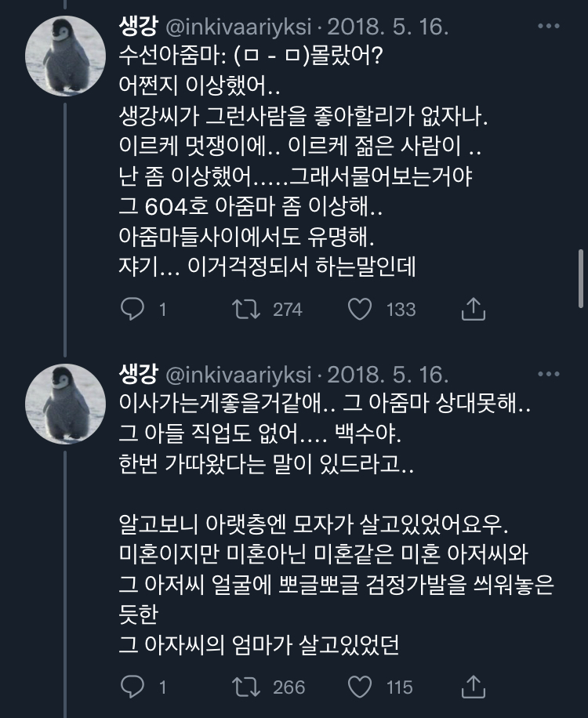Open 생강 profile name on second tweet

[138, 374]
